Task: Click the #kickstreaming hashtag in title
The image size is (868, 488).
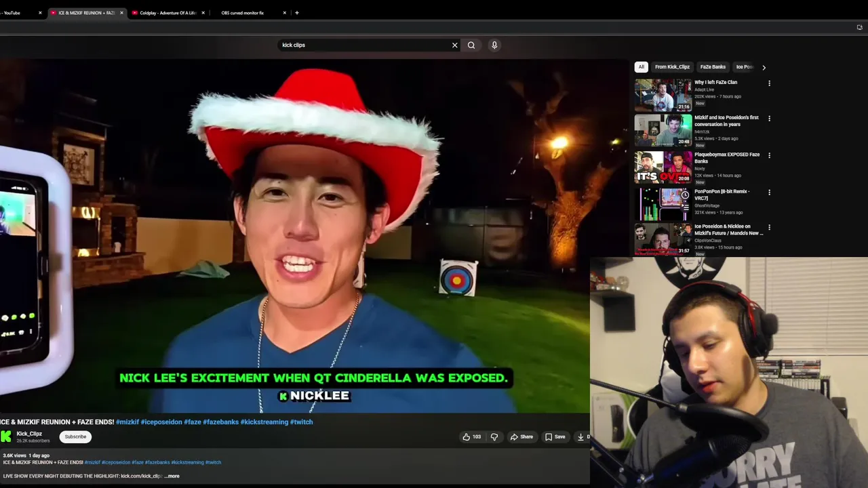Action: coord(264,422)
